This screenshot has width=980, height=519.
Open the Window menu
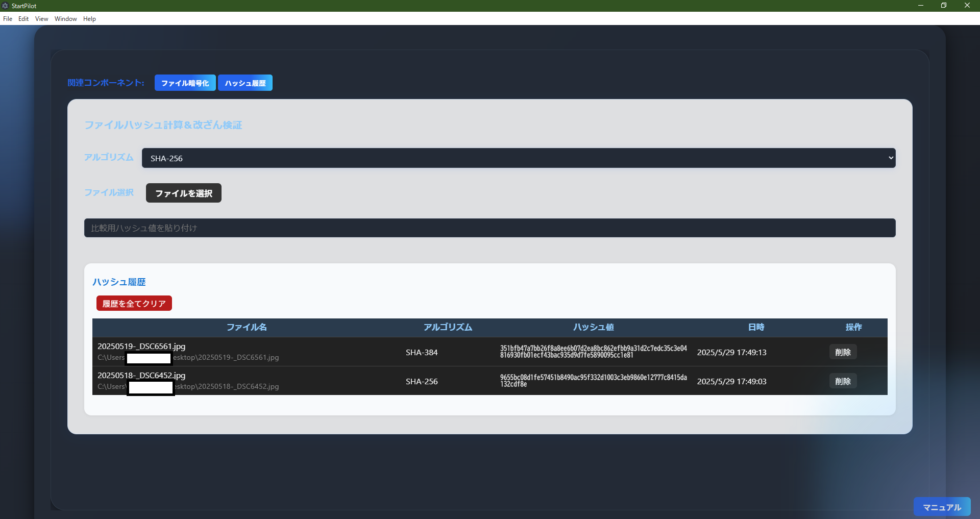(x=65, y=19)
